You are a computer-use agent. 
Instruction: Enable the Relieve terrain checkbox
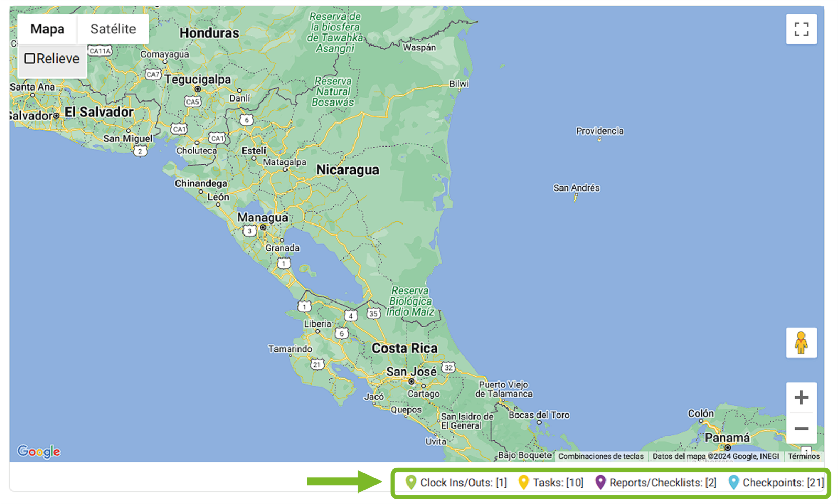point(30,59)
